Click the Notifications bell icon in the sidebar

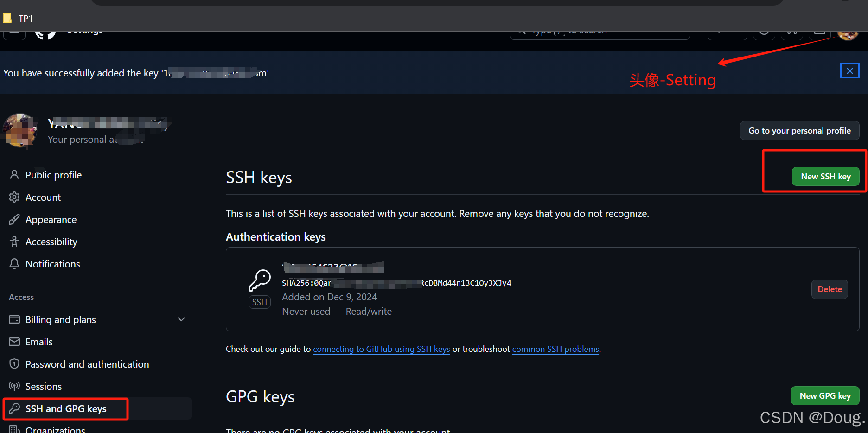point(14,264)
